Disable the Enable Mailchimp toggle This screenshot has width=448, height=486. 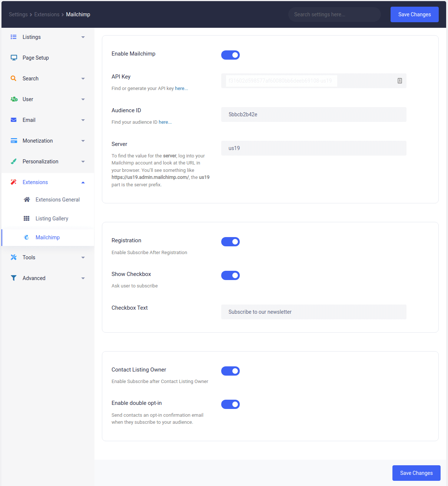click(230, 55)
